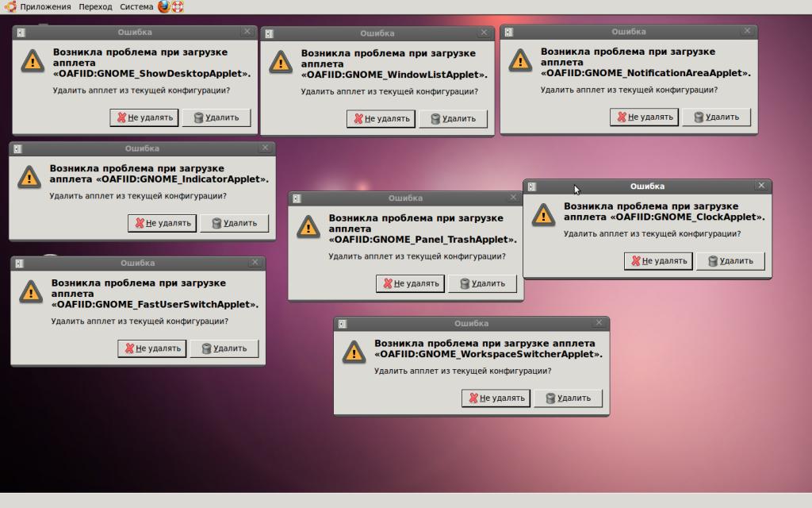Open window menu icon of FastUserSwitchApplet dialog
The height and width of the screenshot is (508, 812).
19,264
